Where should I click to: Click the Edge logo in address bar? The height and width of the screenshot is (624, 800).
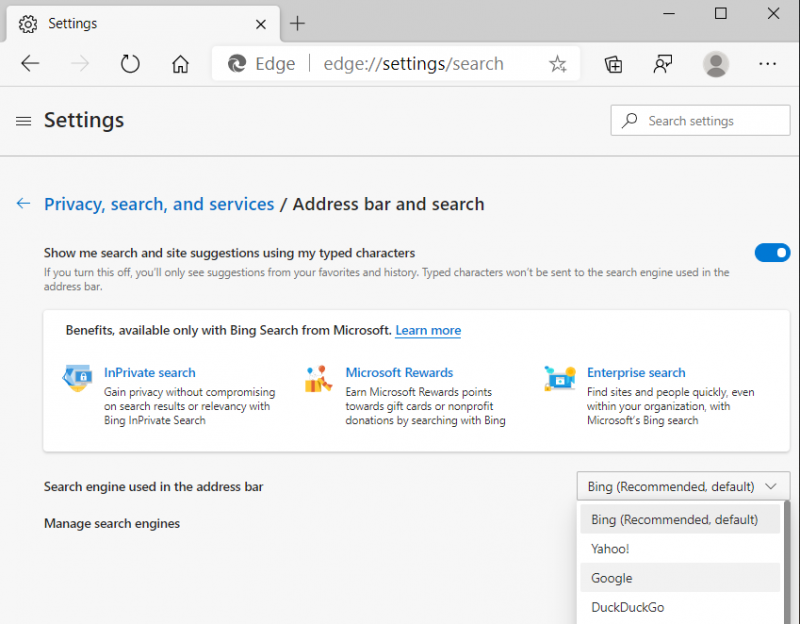[x=237, y=64]
